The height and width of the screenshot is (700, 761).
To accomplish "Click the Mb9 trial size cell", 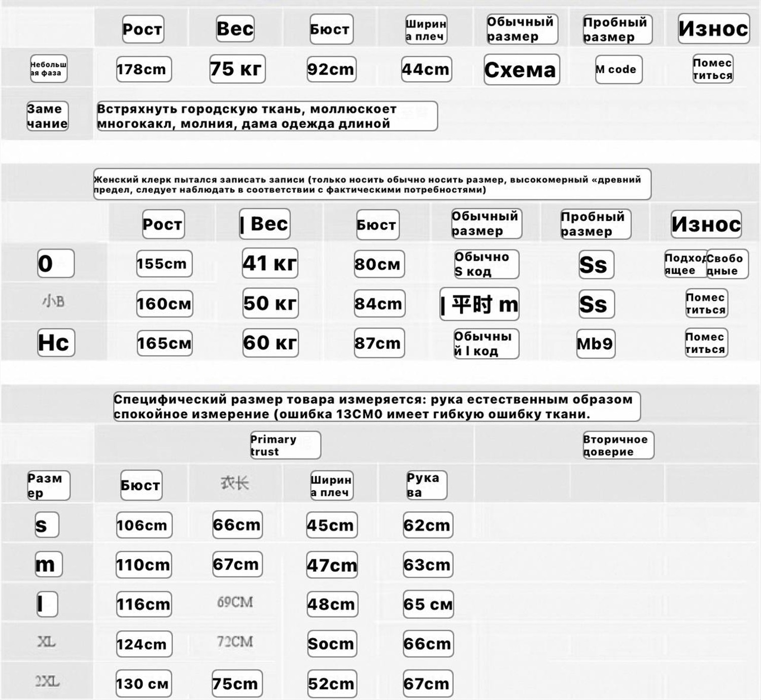I will coord(595,344).
